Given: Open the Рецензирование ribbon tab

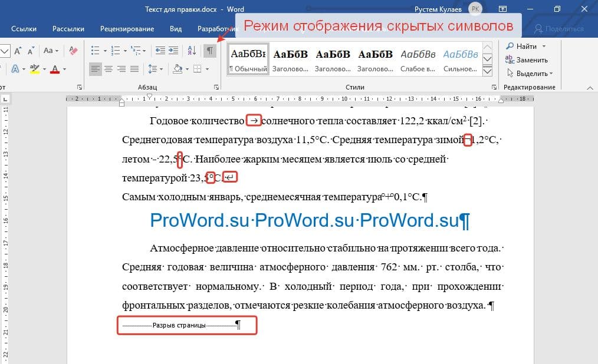Looking at the screenshot, I should (127, 28).
